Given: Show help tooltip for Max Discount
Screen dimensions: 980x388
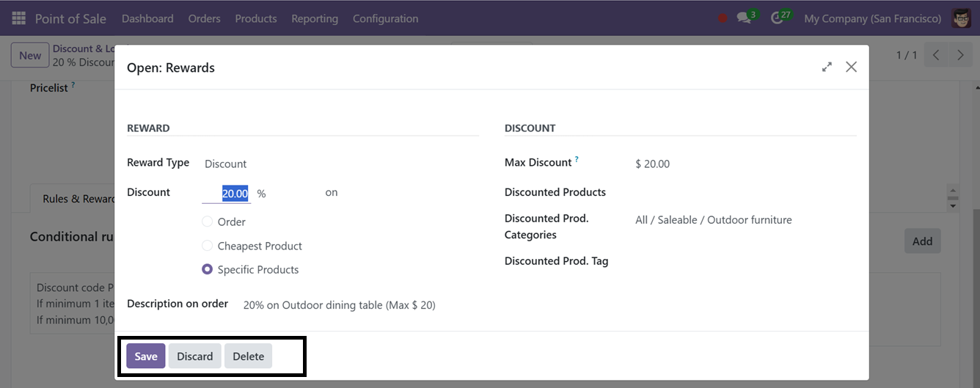Looking at the screenshot, I should pyautogui.click(x=577, y=159).
